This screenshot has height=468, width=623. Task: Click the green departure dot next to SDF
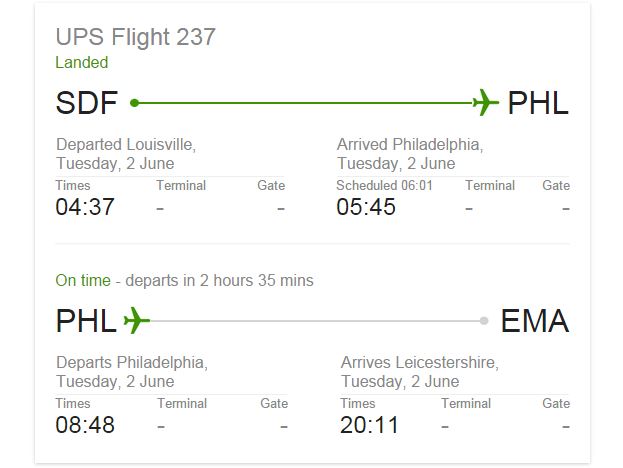tap(135, 103)
